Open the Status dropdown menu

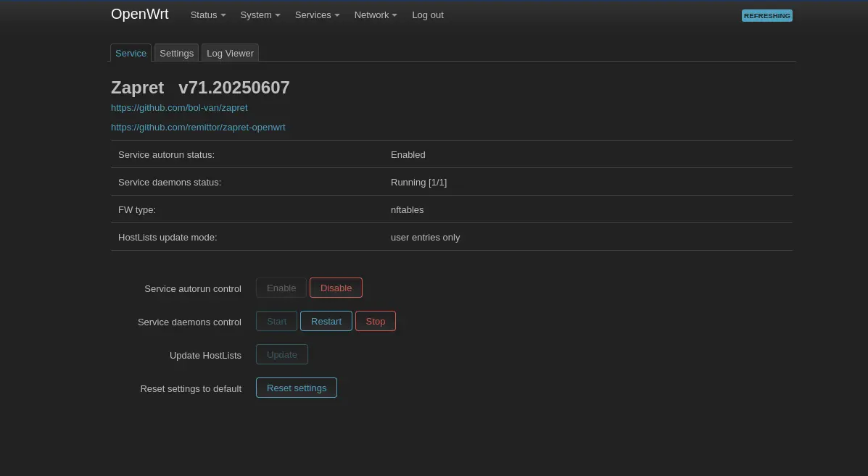[208, 15]
